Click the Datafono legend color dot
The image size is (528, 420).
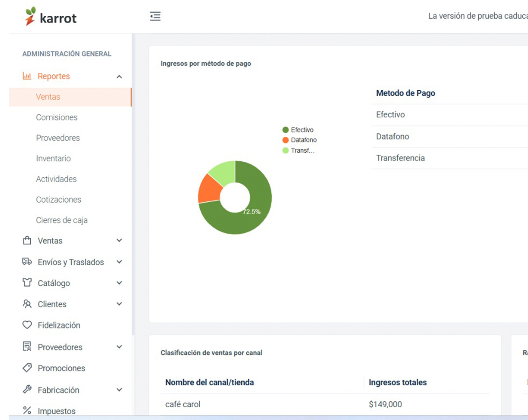point(285,140)
